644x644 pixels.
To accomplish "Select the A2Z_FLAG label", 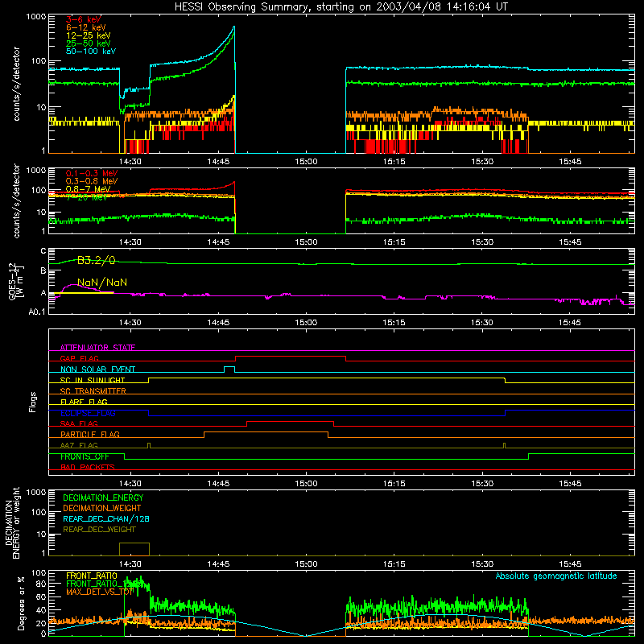I will [79, 445].
